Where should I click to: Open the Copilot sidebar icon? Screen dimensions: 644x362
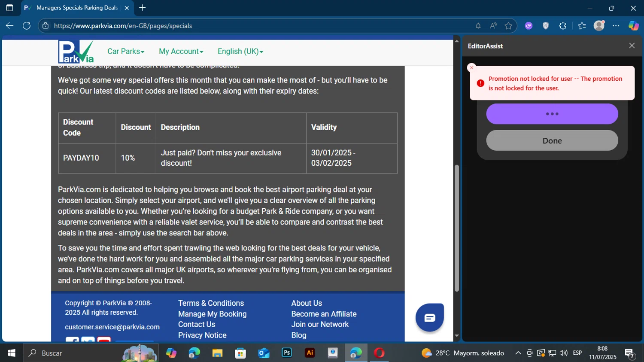634,26
